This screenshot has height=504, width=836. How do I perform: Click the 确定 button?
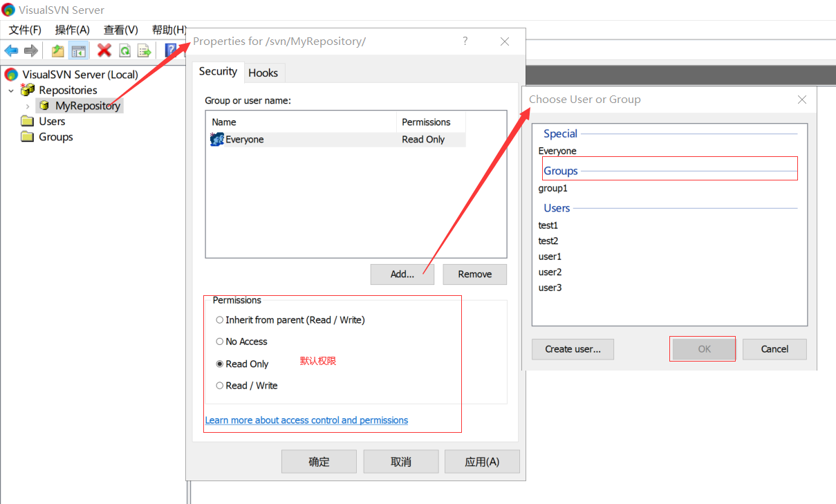tap(319, 462)
